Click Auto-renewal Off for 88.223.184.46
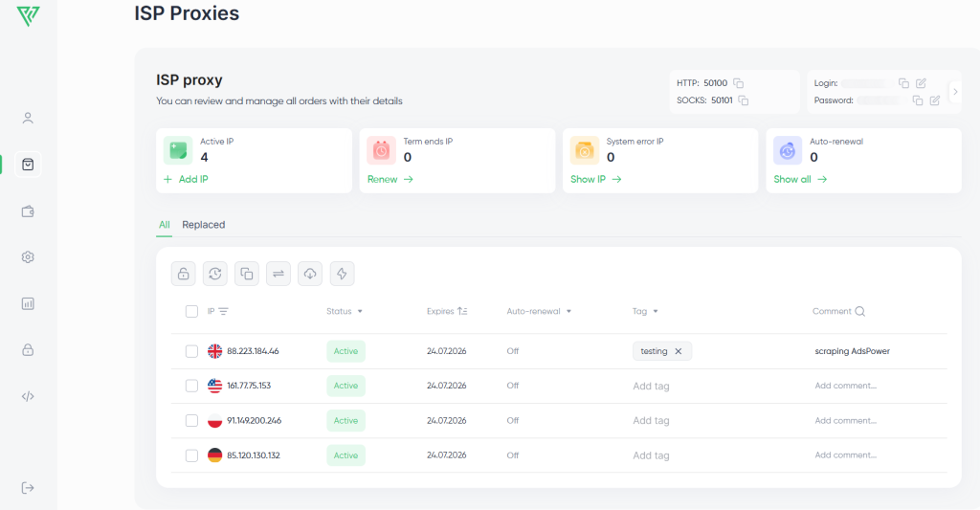The image size is (980, 510). coord(513,351)
